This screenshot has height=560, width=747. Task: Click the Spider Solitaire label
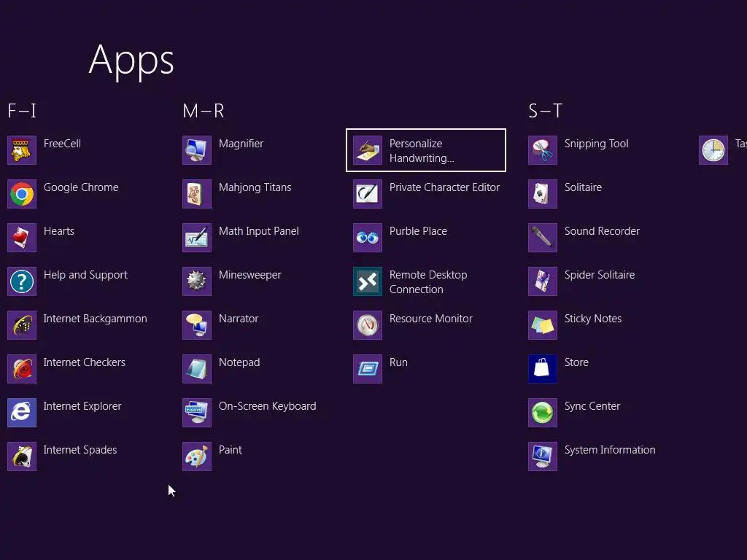(600, 275)
